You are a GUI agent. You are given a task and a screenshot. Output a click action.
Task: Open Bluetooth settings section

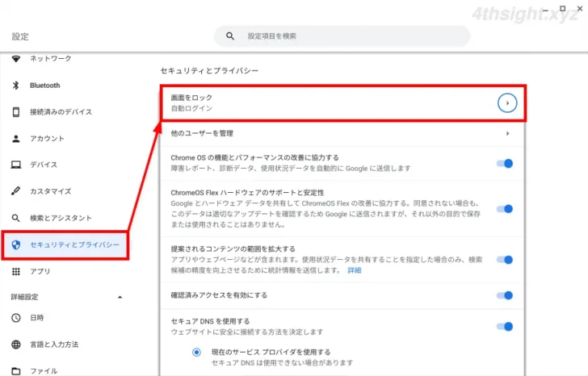(44, 86)
